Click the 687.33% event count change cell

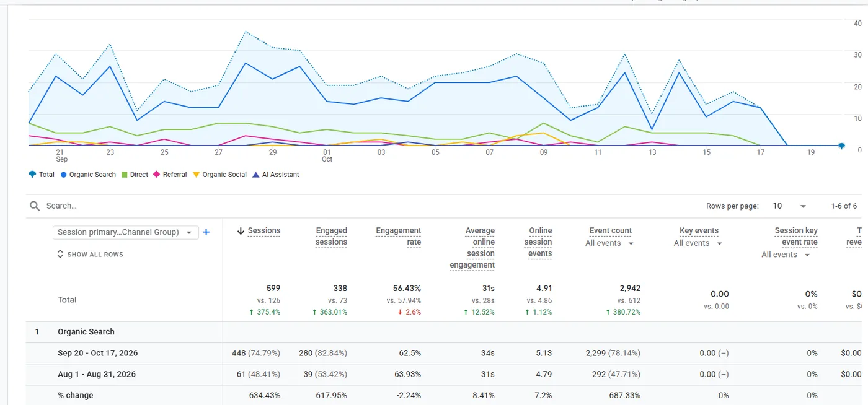tap(624, 395)
